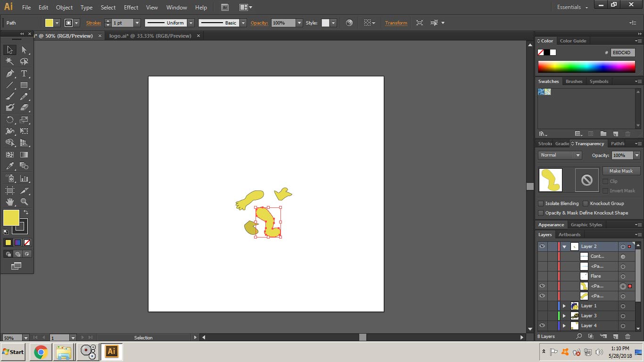The height and width of the screenshot is (362, 644).
Task: Check Opacity & Mask Define Knockout Shape
Action: coord(541,213)
